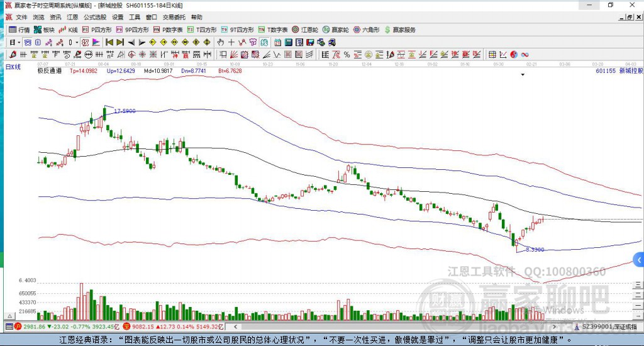
Task: Click the 新城控股 stock name link
Action: click(x=631, y=71)
